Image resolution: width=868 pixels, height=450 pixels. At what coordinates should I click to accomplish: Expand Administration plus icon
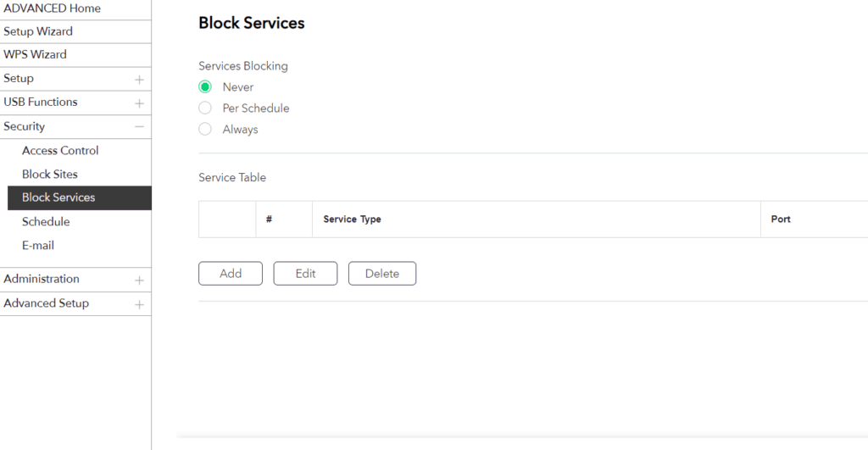[139, 280]
